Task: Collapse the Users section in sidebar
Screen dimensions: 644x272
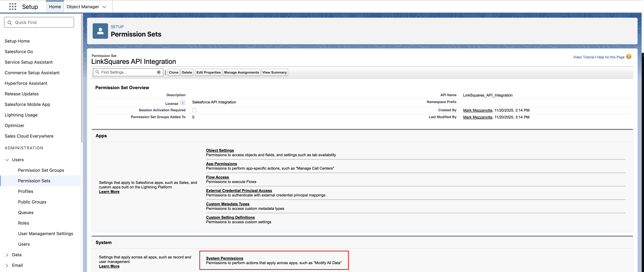Action: click(7, 160)
